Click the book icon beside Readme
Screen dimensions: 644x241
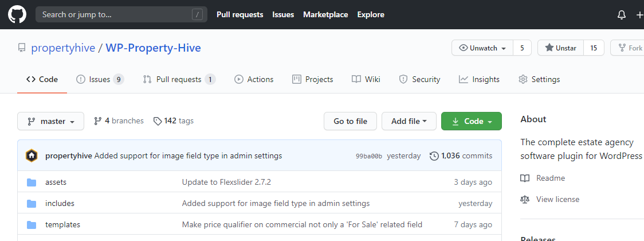click(x=525, y=178)
